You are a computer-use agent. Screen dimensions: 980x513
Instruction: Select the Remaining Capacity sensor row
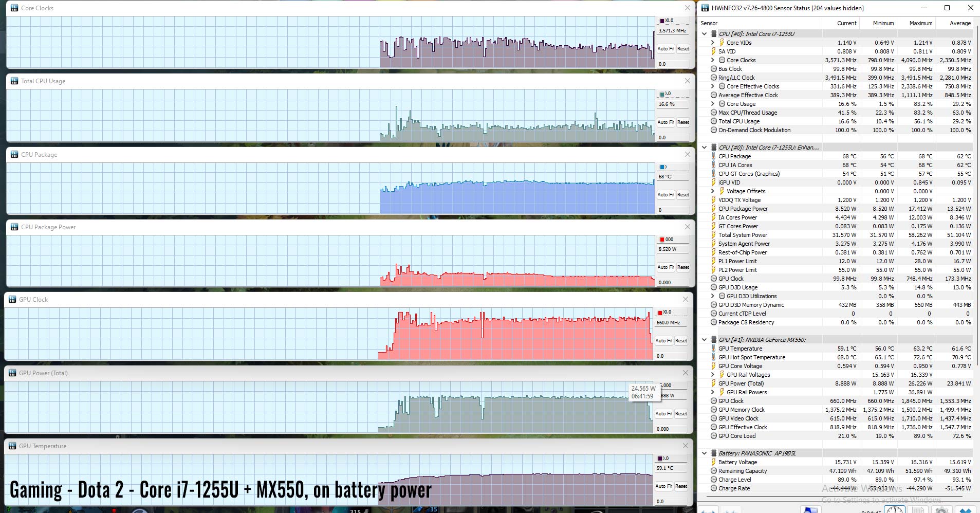[x=835, y=471]
